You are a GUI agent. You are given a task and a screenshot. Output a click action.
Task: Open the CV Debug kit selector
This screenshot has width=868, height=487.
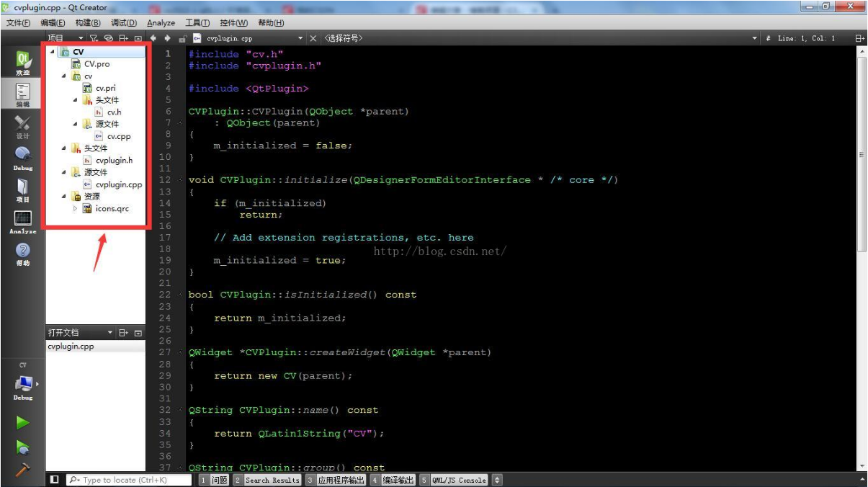click(23, 383)
